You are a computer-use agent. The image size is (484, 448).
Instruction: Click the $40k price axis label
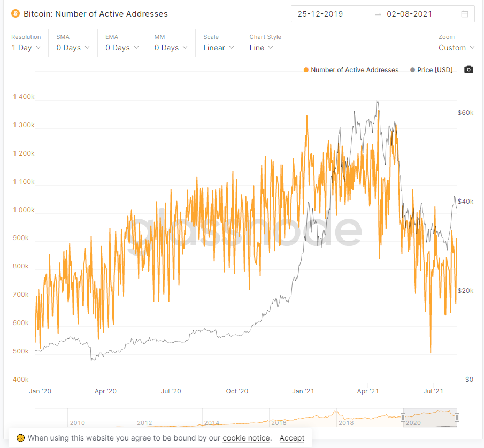point(465,202)
